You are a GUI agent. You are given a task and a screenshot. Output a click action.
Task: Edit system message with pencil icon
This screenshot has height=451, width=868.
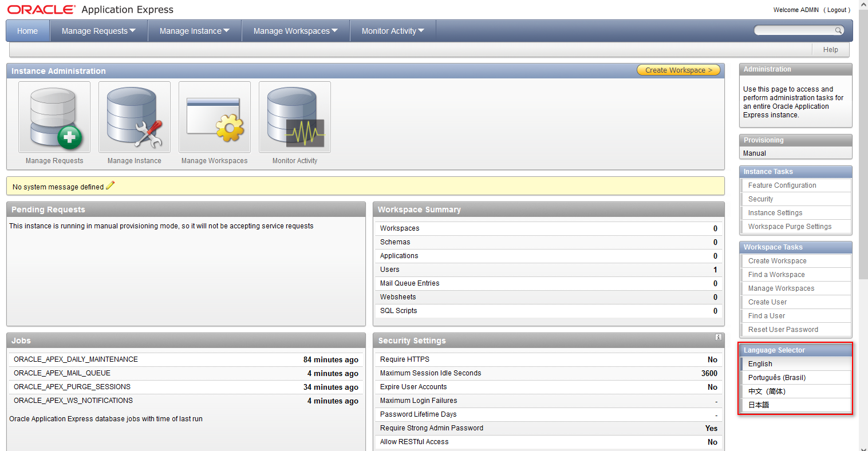tap(111, 185)
